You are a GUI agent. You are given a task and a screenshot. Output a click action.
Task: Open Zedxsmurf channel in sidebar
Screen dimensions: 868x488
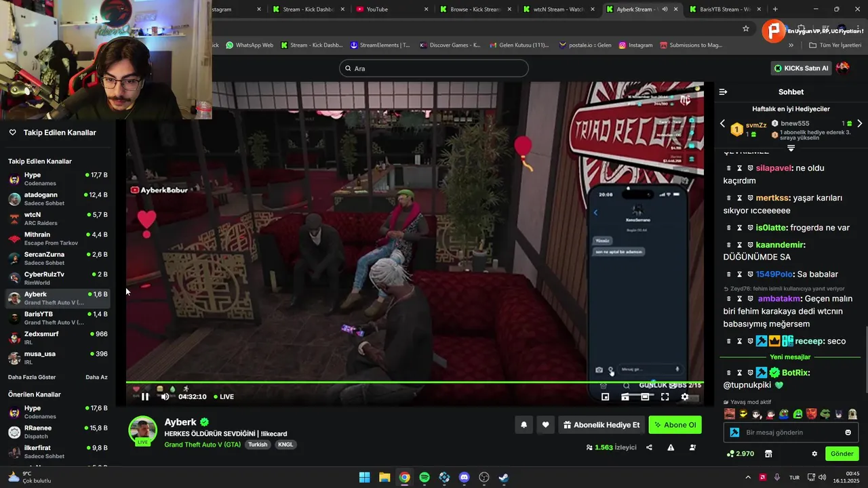pos(58,338)
